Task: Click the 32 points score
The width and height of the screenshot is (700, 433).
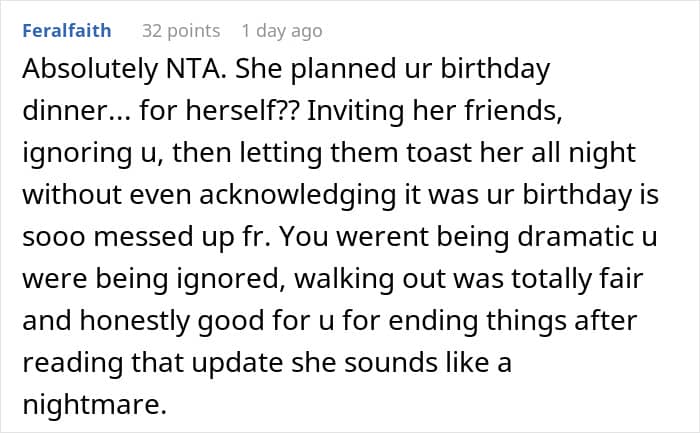Action: pos(167,30)
